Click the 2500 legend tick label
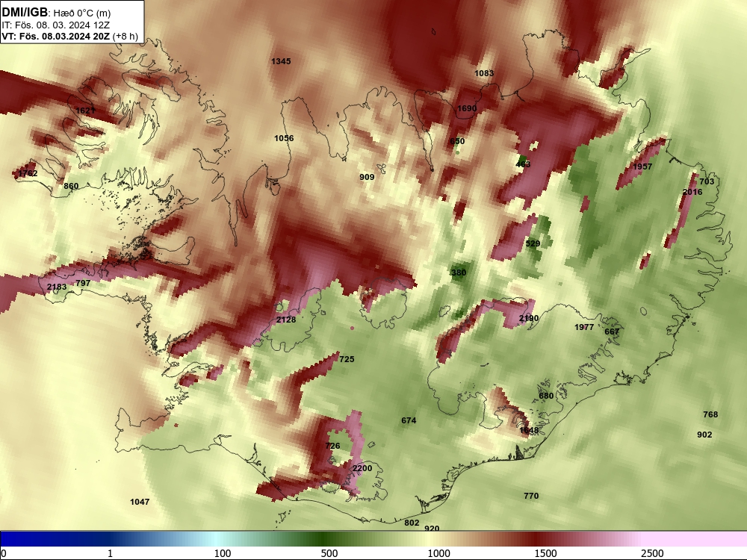Image resolution: width=747 pixels, height=560 pixels. [652, 553]
